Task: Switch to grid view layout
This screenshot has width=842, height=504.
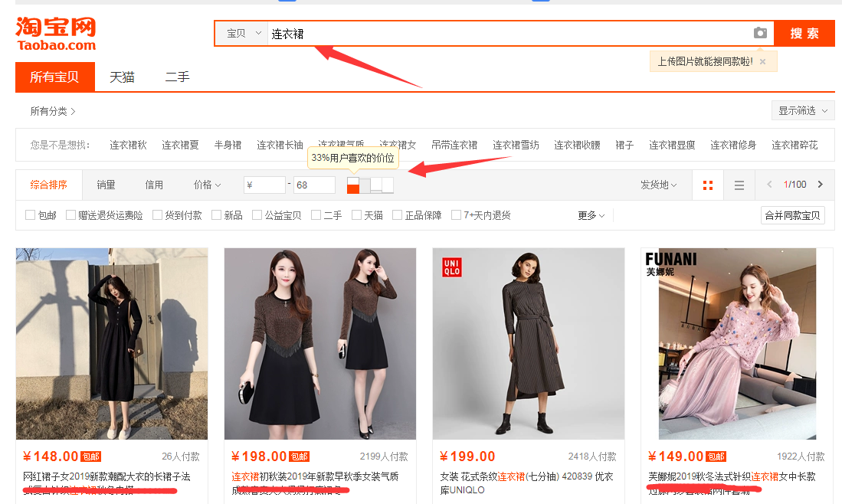Action: [x=708, y=185]
